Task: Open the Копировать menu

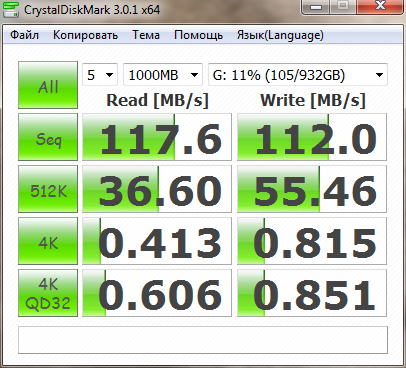Action: point(85,35)
